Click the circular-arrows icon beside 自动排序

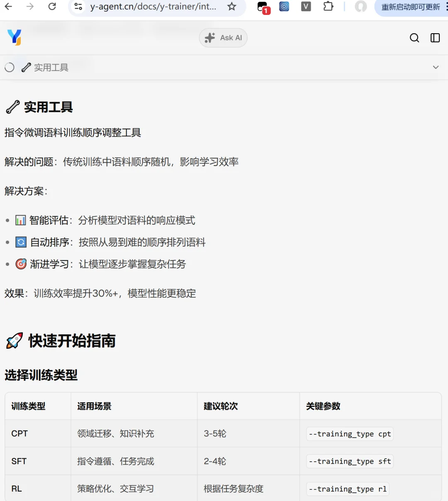point(21,242)
